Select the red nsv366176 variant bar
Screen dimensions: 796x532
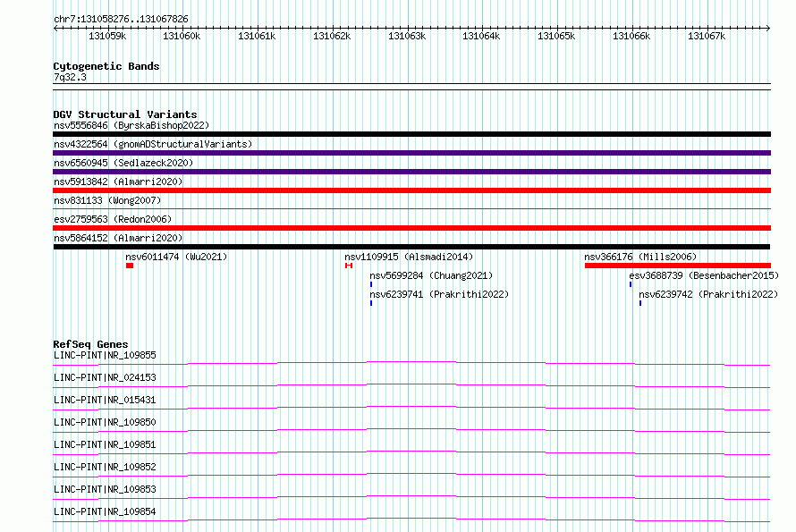(678, 266)
